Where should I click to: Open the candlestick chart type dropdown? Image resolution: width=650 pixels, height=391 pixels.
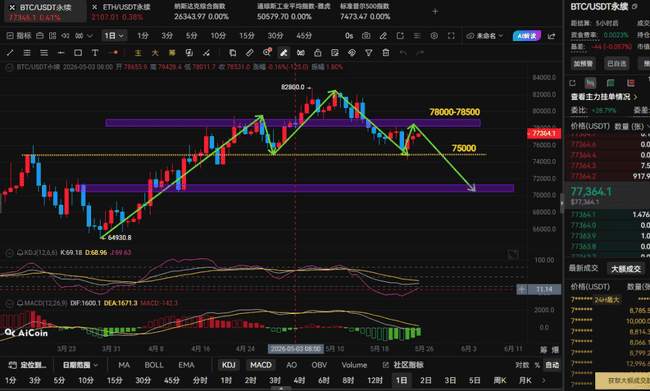coord(84,36)
